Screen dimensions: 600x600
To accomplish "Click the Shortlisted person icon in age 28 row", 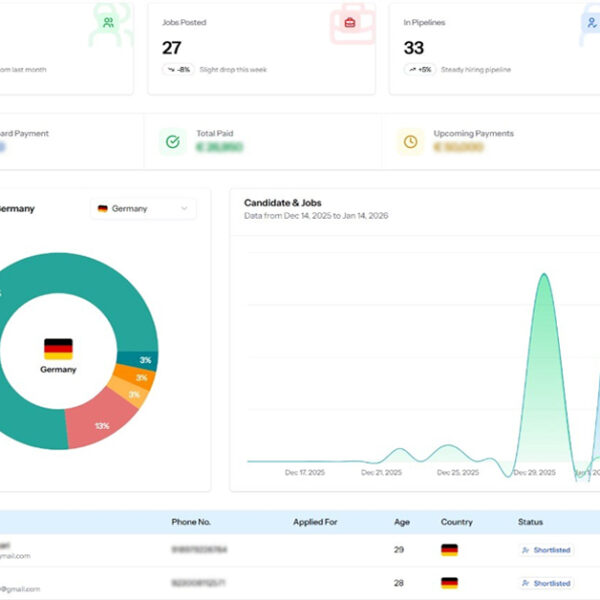I will tap(526, 583).
